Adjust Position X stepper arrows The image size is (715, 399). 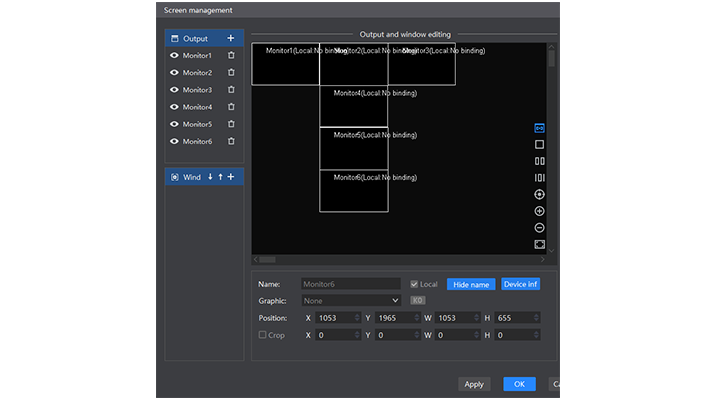tap(357, 318)
